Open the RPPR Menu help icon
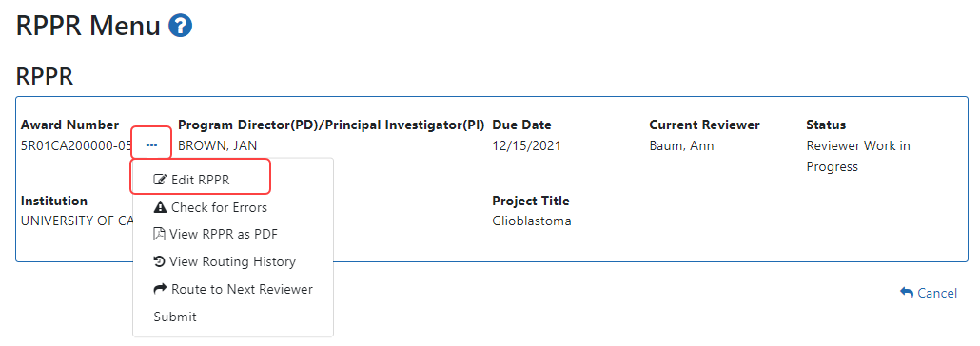The height and width of the screenshot is (346, 980). pyautogui.click(x=180, y=26)
